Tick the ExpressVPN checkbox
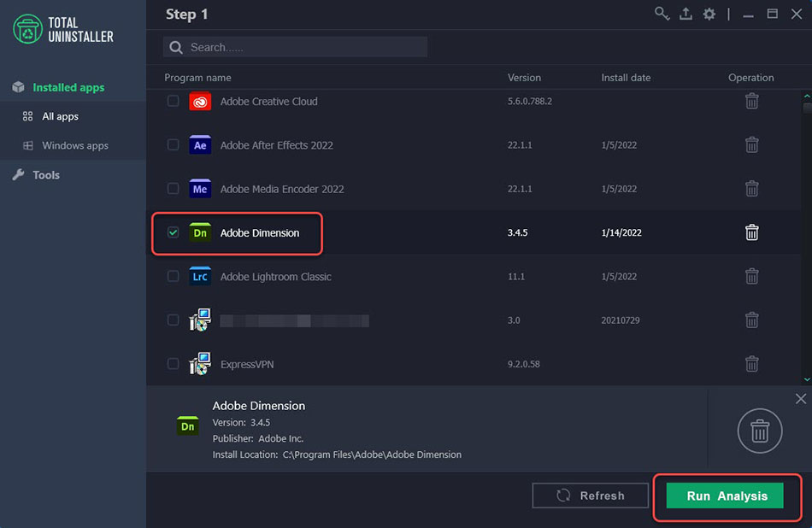This screenshot has width=812, height=528. [173, 364]
